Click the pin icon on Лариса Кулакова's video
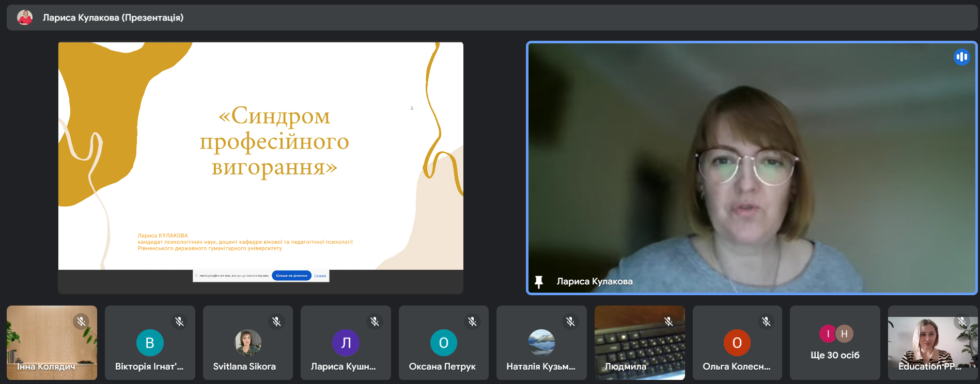980x384 pixels. [538, 282]
